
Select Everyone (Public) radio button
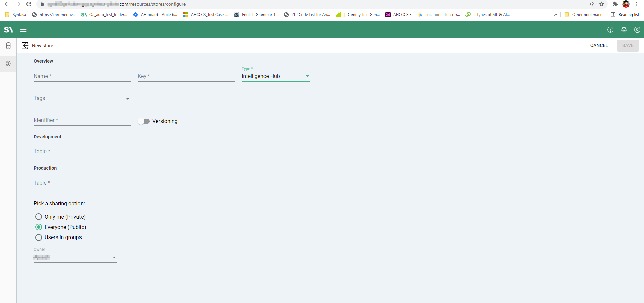(39, 227)
